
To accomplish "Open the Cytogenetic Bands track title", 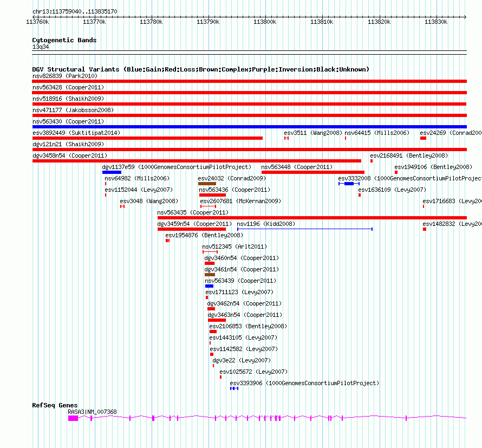I will coord(64,40).
